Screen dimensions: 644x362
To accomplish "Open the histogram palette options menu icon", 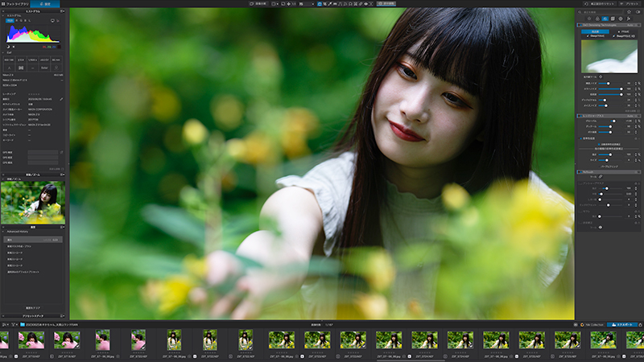I will 63,11.
